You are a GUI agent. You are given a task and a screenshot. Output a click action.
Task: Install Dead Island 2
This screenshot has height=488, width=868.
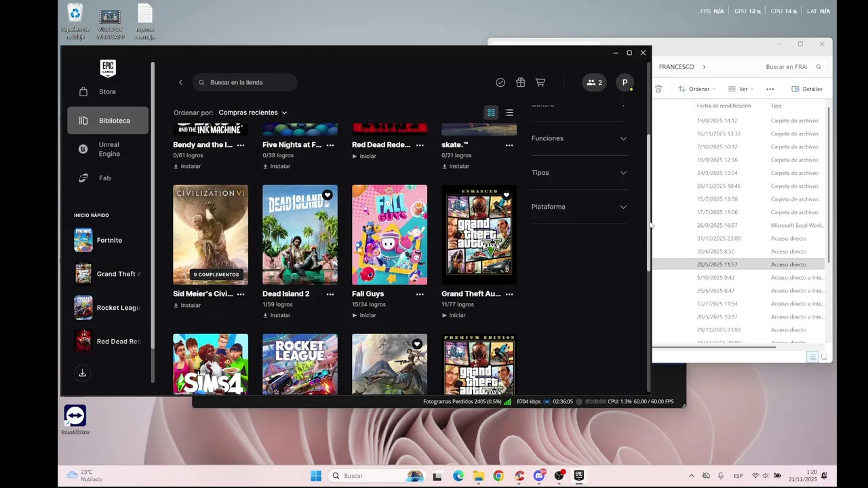[277, 315]
